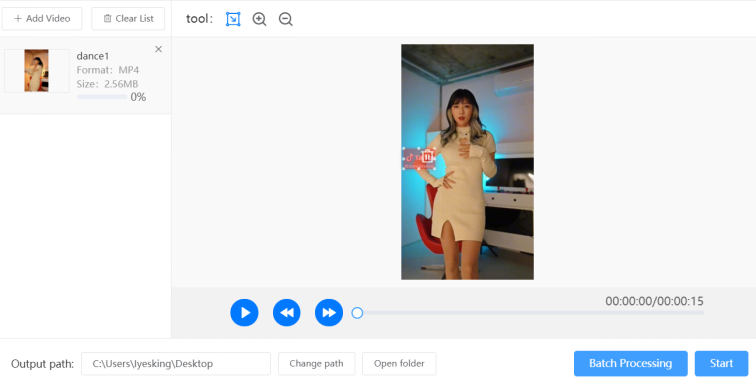
Task: Click the red watermark selection box
Action: 419,159
